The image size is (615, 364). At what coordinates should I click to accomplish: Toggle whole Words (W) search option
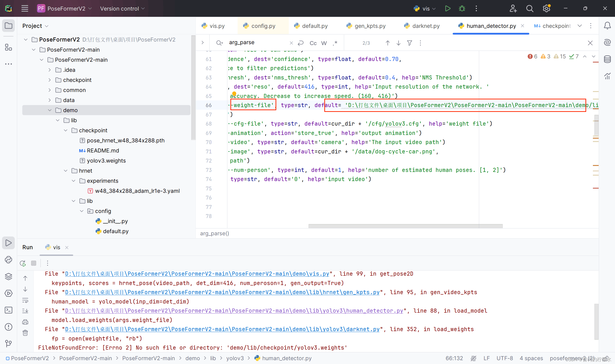pos(324,43)
